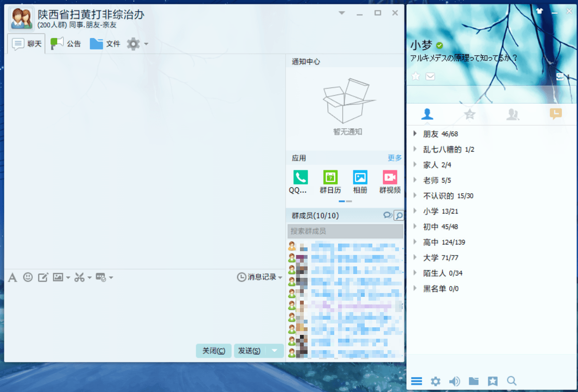Open the emoji picker in chat toolbar

[28, 277]
